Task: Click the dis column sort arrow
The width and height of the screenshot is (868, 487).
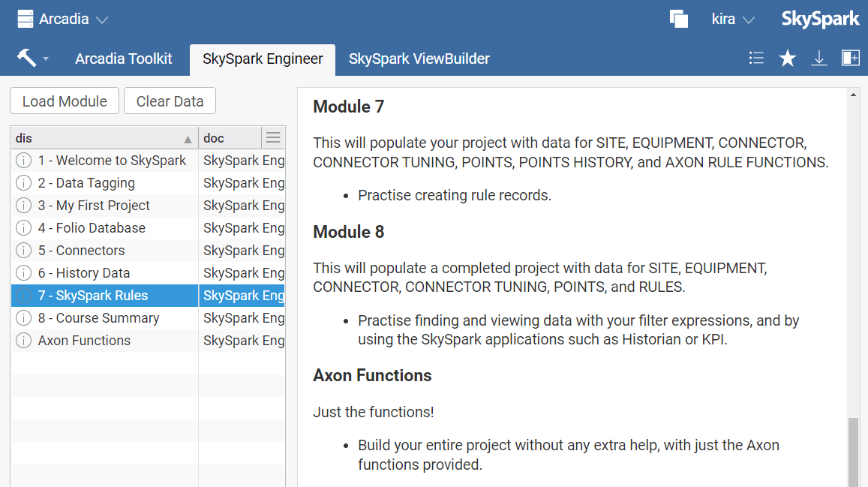Action: [x=188, y=140]
